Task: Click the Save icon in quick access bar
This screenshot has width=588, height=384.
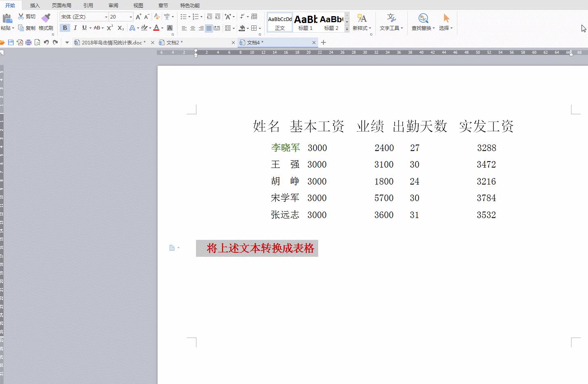Action: tap(12, 42)
